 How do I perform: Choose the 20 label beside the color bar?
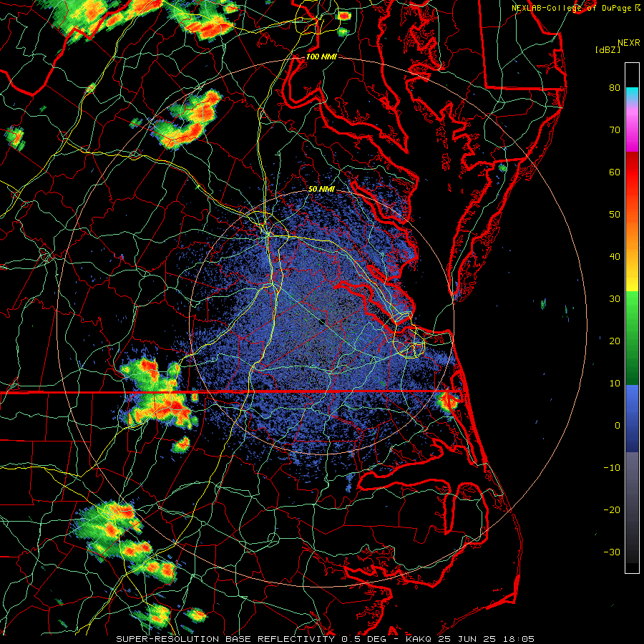click(x=615, y=341)
